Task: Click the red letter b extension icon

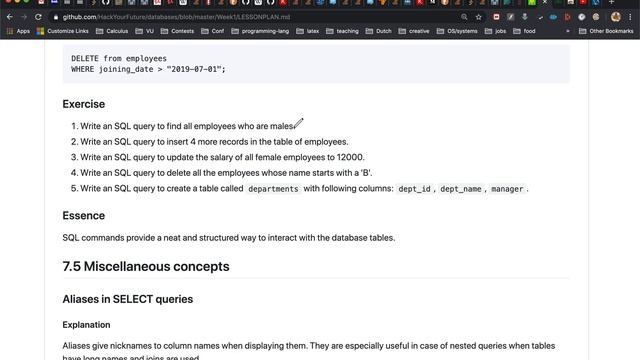Action: [567, 17]
